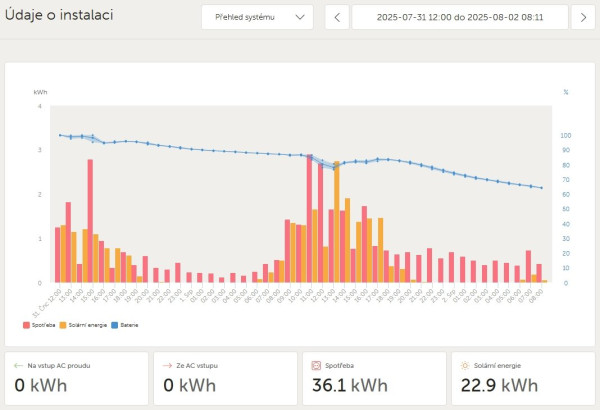Image resolution: width=600 pixels, height=410 pixels.
Task: Click the blue Baterie color swatch in legend
Action: tap(115, 325)
